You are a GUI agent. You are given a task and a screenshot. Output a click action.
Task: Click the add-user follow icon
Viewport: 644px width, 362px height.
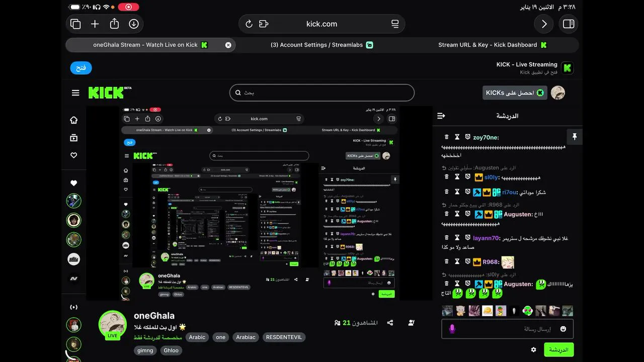(412, 323)
